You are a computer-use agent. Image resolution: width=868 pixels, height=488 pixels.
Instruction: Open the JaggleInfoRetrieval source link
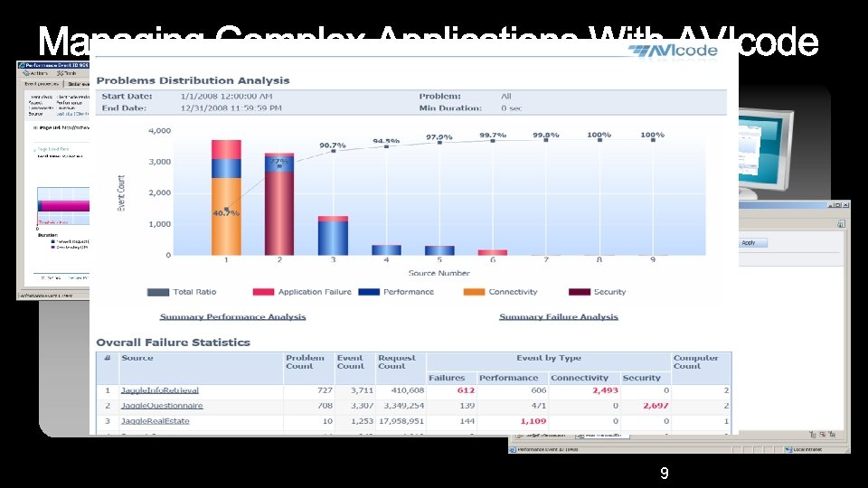coord(160,390)
